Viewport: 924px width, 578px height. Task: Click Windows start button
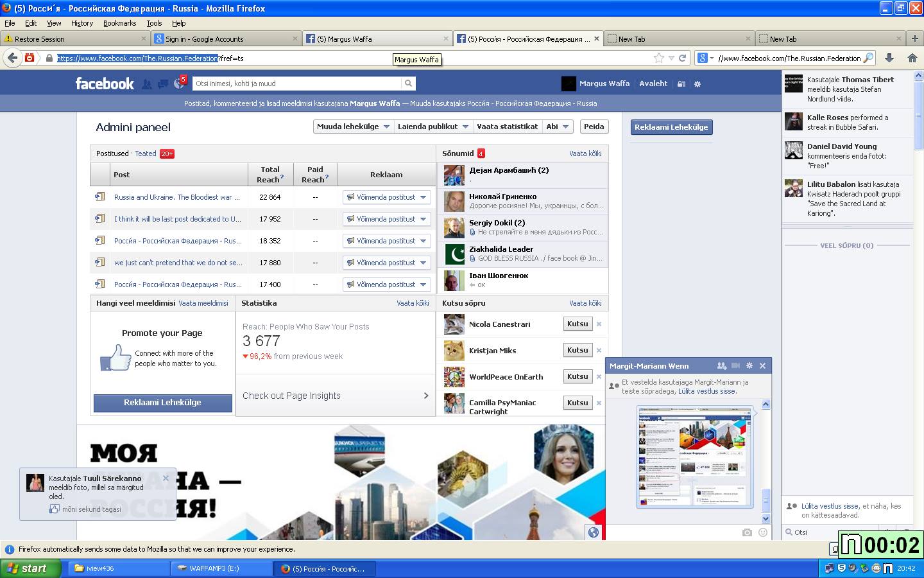click(x=31, y=568)
